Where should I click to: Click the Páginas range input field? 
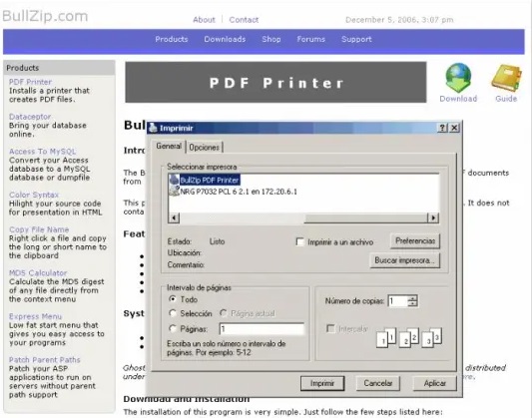click(x=262, y=328)
